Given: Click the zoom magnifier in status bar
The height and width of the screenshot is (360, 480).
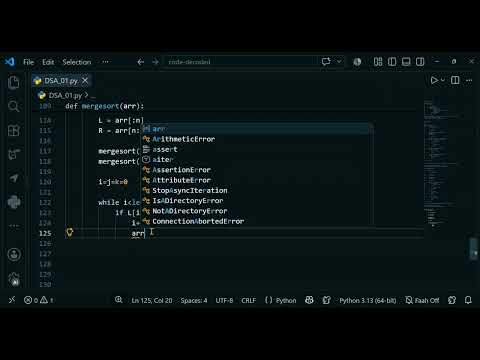Looking at the screenshot, I should click(119, 300).
